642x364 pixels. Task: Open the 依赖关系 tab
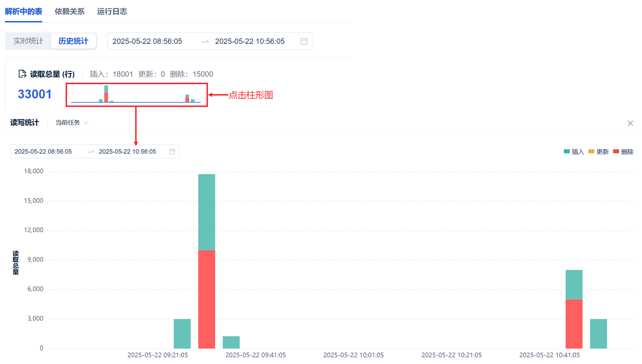(70, 11)
